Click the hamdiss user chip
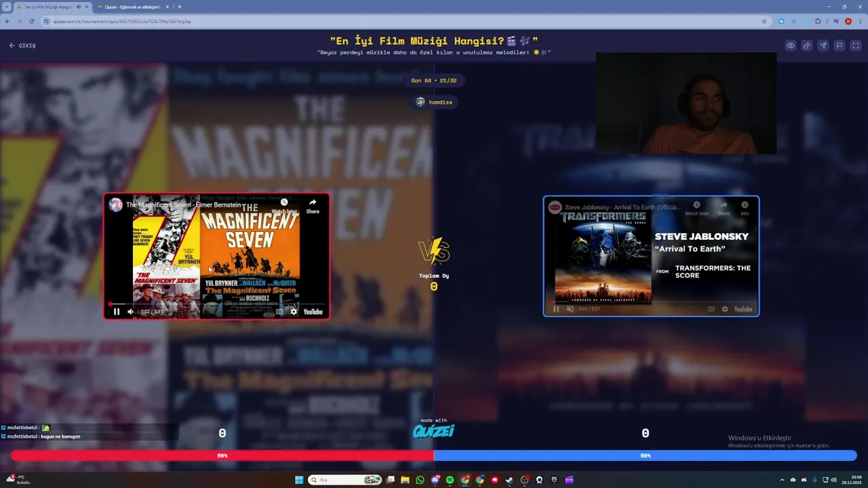 (434, 102)
